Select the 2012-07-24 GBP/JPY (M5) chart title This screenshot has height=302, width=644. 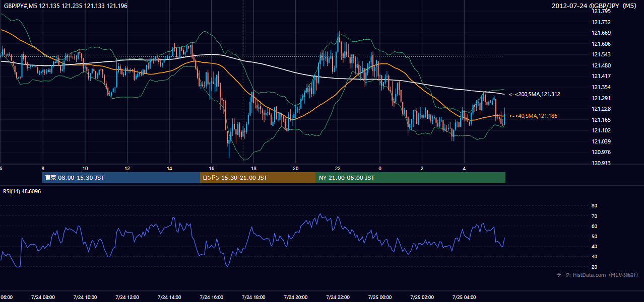click(595, 6)
